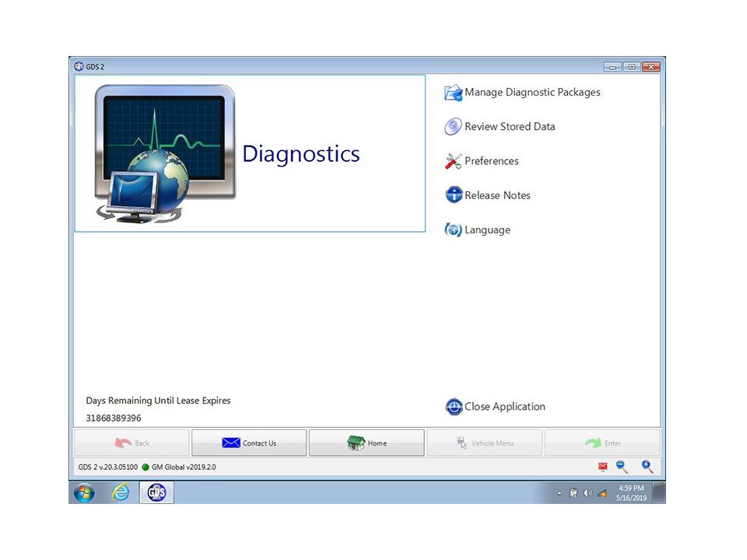Go to Home using the house button
The image size is (747, 560).
pos(366,443)
